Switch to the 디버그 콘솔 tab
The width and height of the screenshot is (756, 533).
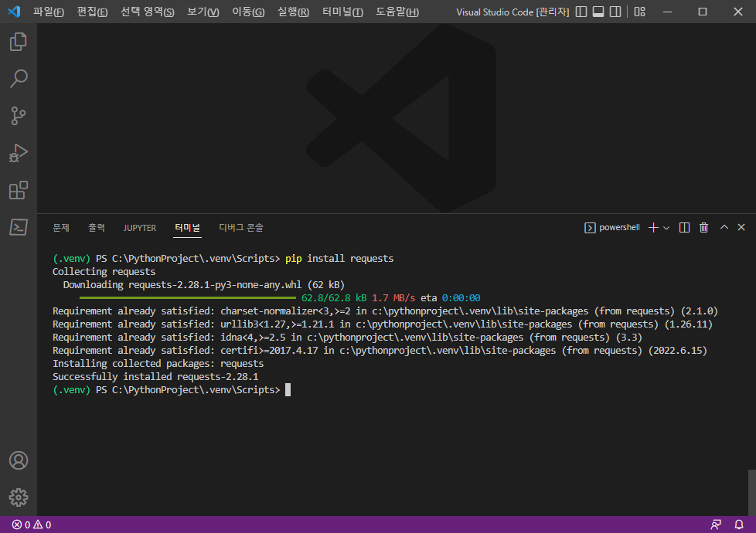[x=241, y=227]
